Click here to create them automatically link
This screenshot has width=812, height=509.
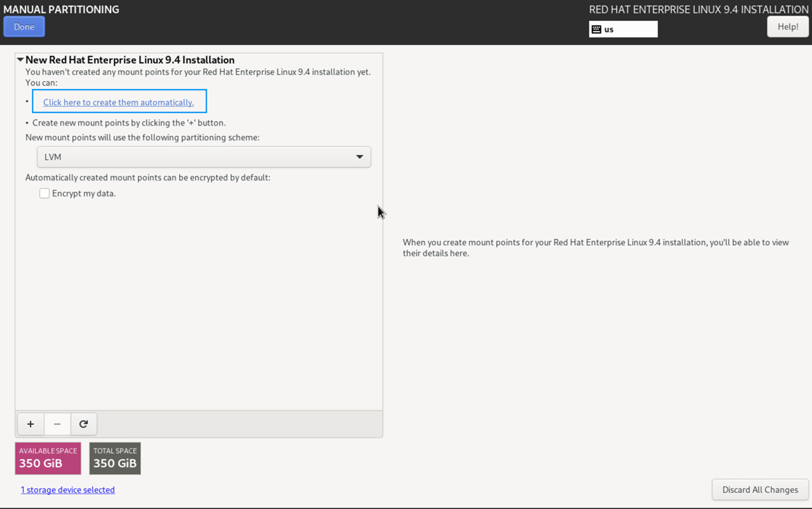coord(119,102)
